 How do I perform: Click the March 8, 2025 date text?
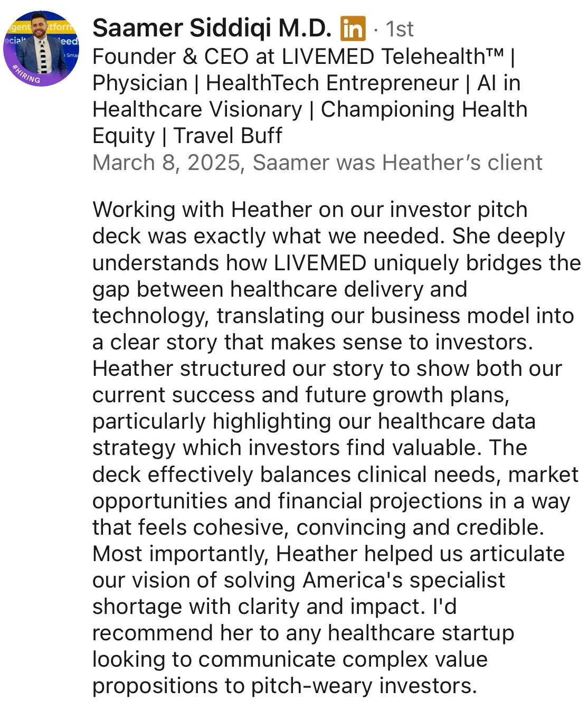(x=166, y=163)
